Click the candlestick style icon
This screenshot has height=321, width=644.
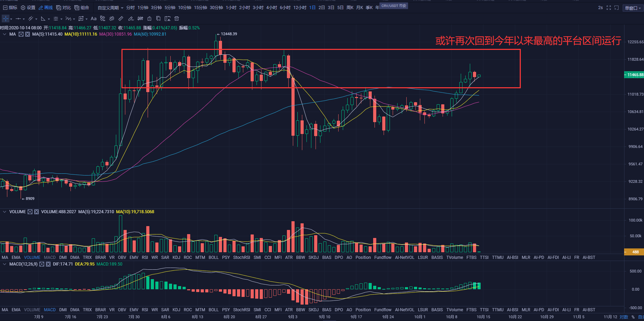click(x=140, y=18)
